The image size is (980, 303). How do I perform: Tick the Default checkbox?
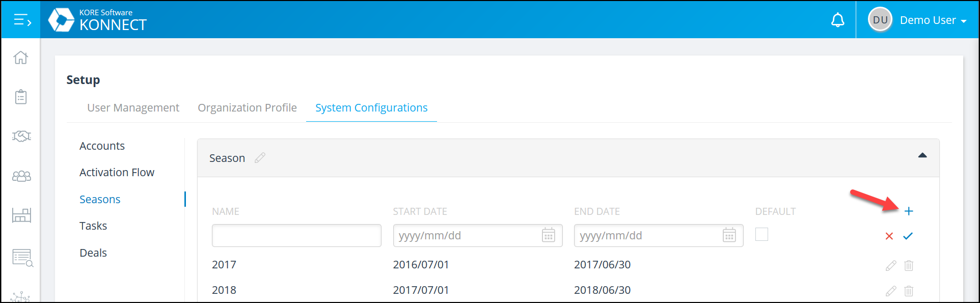point(761,234)
